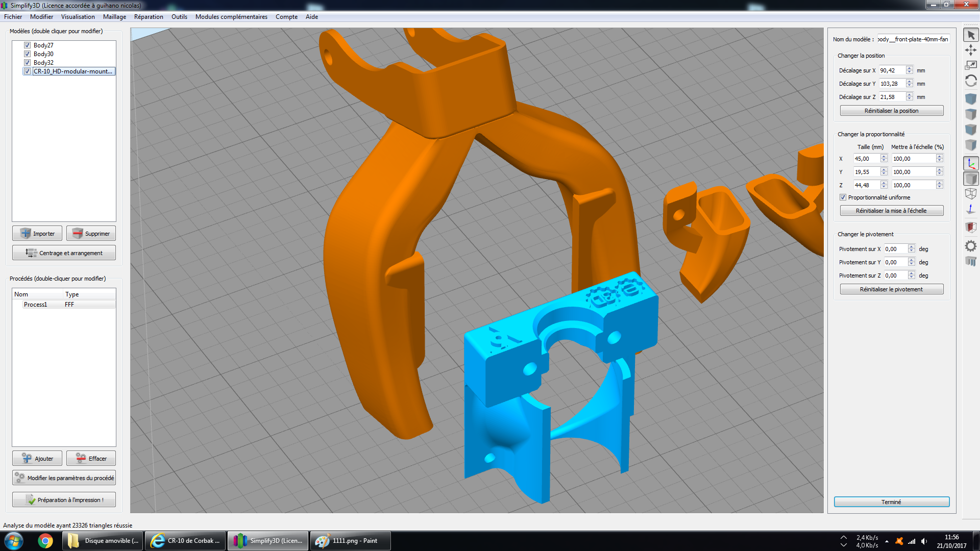Toggle the coordinate axes display icon
The image size is (980, 551).
click(971, 164)
